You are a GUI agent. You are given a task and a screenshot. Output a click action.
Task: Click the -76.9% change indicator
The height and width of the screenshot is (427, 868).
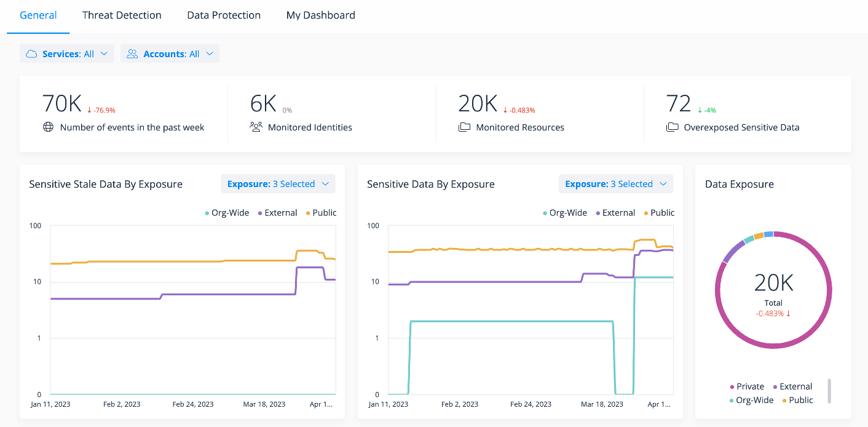point(101,110)
